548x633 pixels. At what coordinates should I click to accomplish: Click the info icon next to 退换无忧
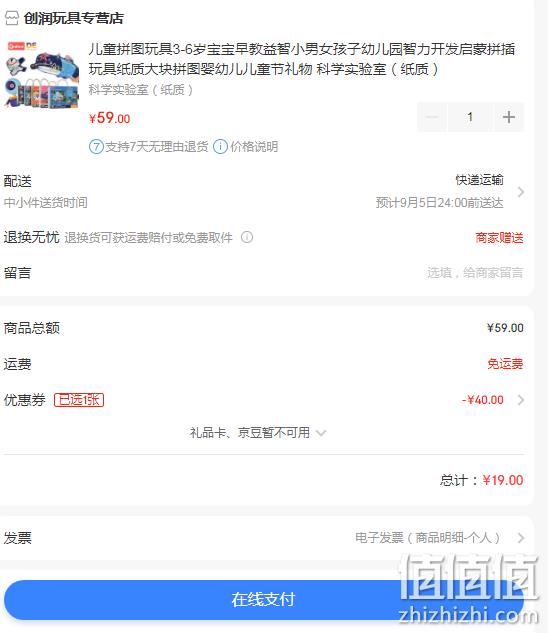pyautogui.click(x=247, y=237)
